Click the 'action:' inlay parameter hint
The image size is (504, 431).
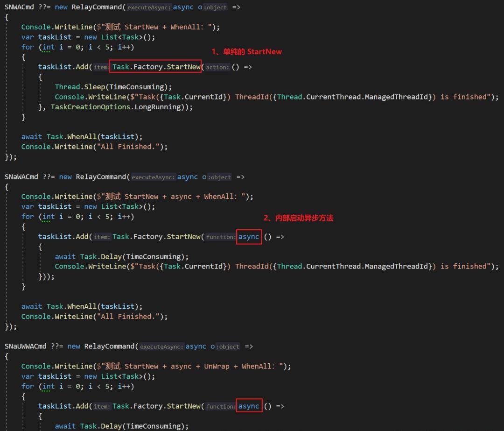[217, 67]
